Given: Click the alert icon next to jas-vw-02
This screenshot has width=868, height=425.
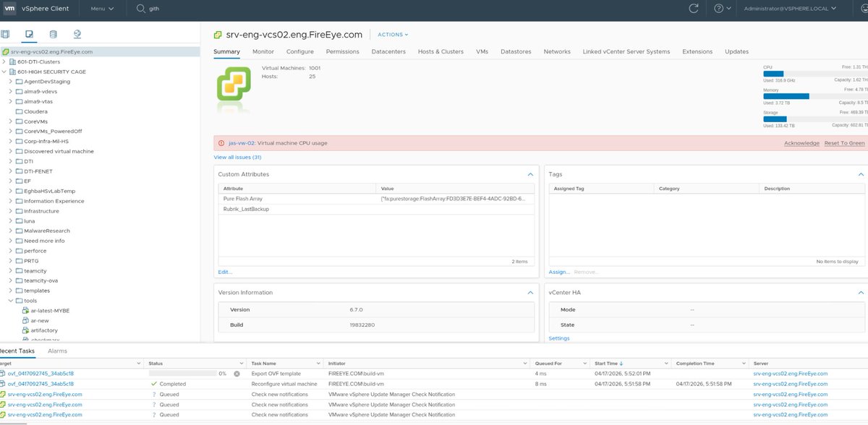Looking at the screenshot, I should coord(221,143).
